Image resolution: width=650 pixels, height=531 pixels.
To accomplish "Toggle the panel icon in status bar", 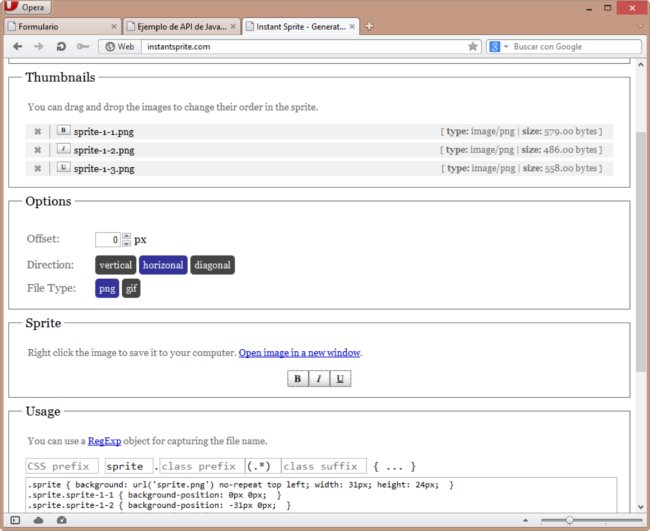I will [x=15, y=520].
